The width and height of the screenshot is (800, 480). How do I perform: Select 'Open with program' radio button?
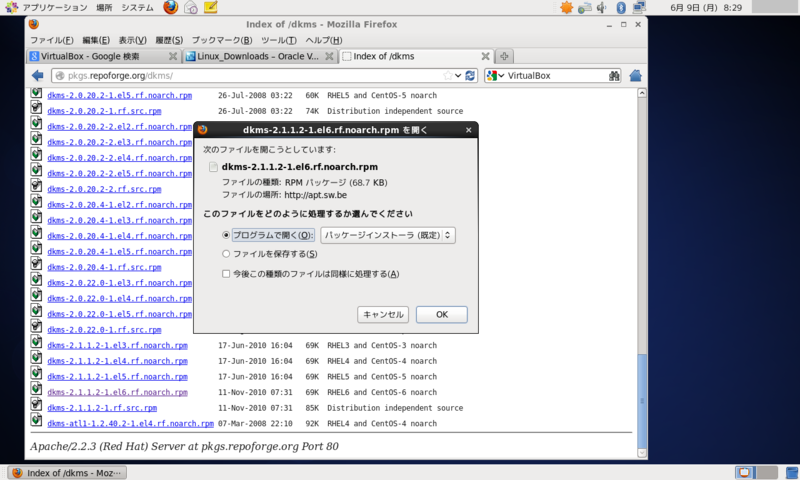point(226,235)
